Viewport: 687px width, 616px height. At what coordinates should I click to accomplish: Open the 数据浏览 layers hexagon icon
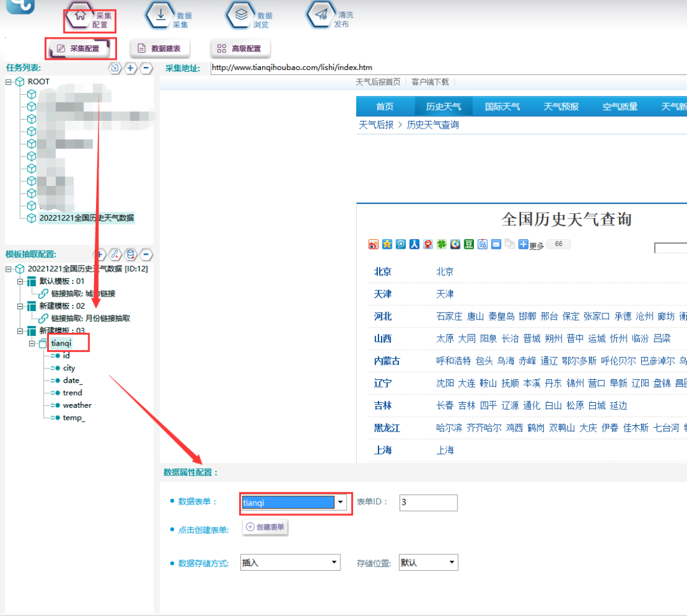242,16
